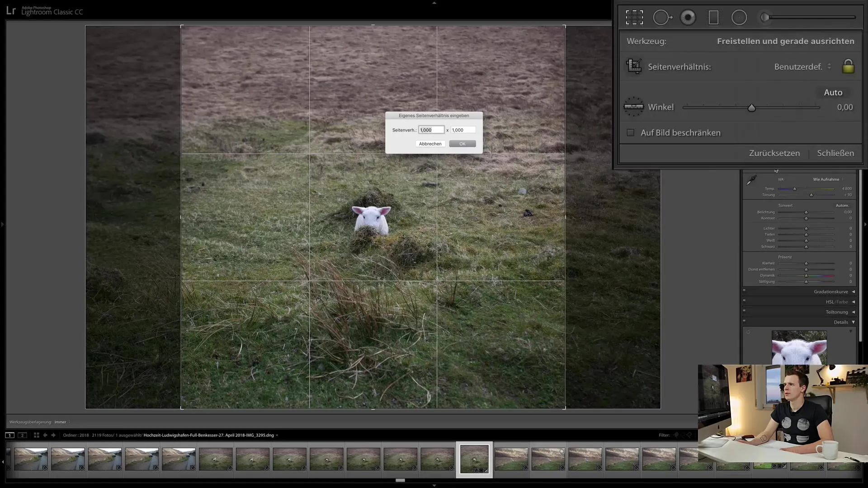Adjust the Sättigung slider

tap(806, 282)
